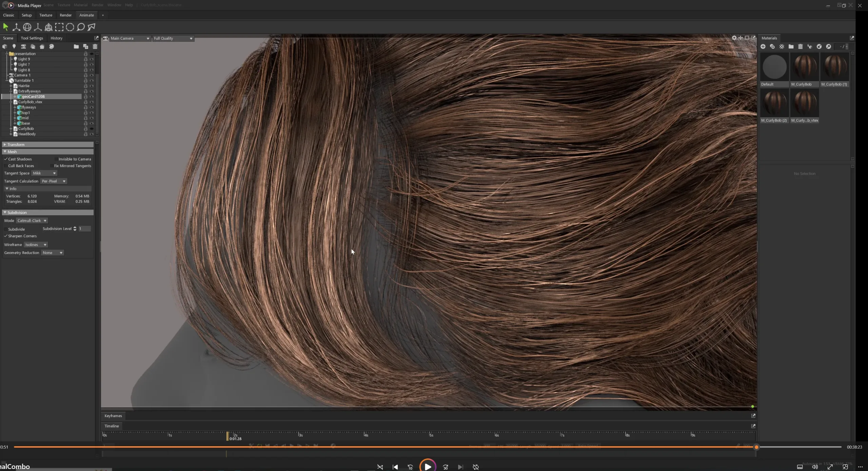This screenshot has height=471, width=868.
Task: Select the Translate tool in the toolbar
Action: [16, 27]
